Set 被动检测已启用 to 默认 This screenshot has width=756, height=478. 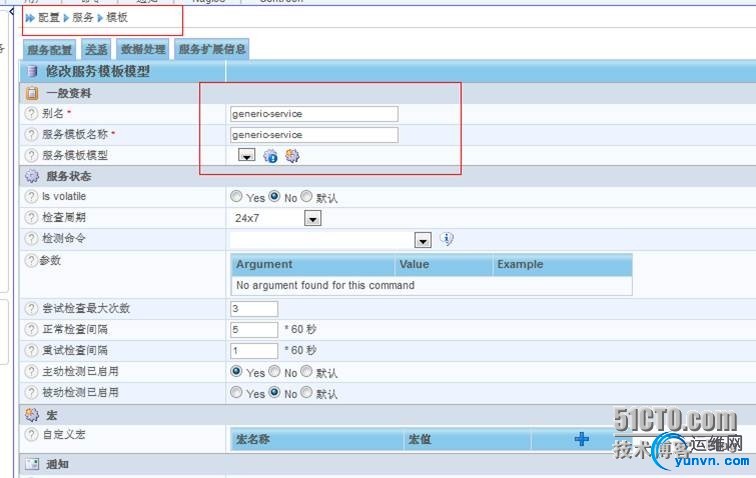point(307,392)
